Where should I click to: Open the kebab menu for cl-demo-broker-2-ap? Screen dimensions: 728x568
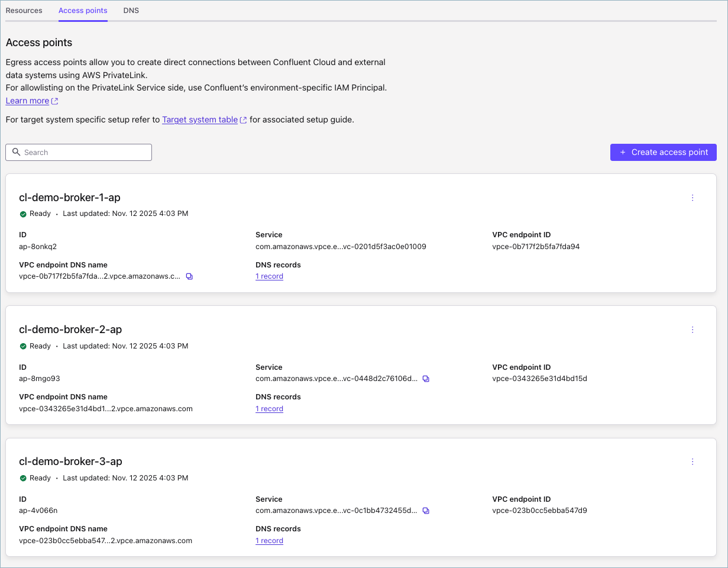(693, 330)
